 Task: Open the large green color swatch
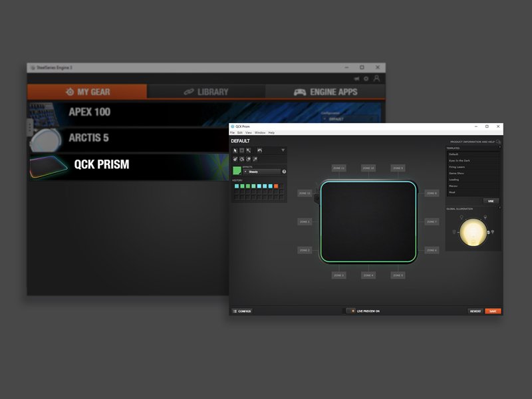coord(237,171)
